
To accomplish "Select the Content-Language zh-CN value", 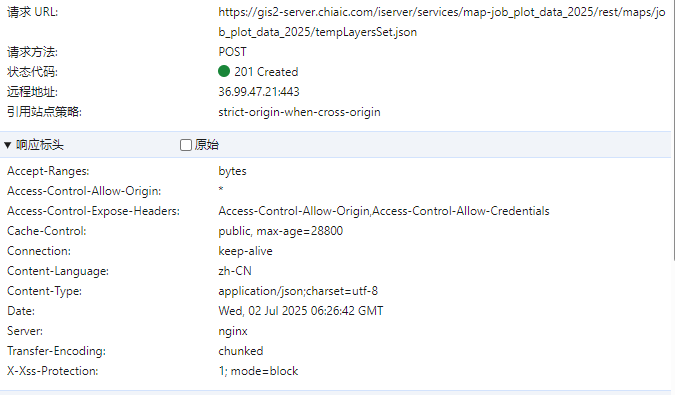I will coord(235,271).
